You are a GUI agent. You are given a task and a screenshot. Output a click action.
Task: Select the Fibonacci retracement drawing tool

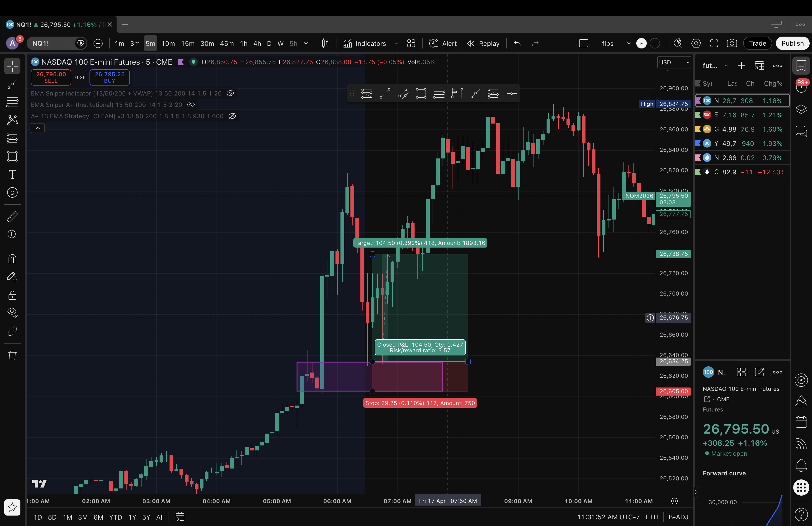coord(12,102)
